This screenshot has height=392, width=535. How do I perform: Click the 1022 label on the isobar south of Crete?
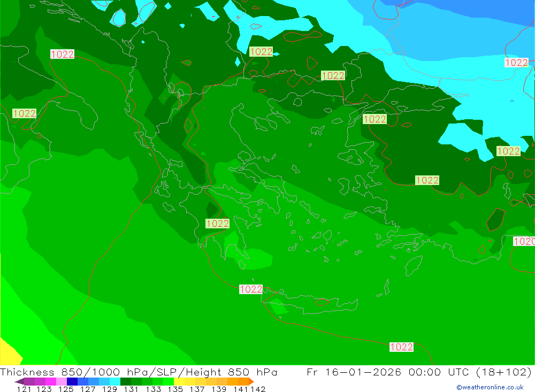click(x=401, y=347)
